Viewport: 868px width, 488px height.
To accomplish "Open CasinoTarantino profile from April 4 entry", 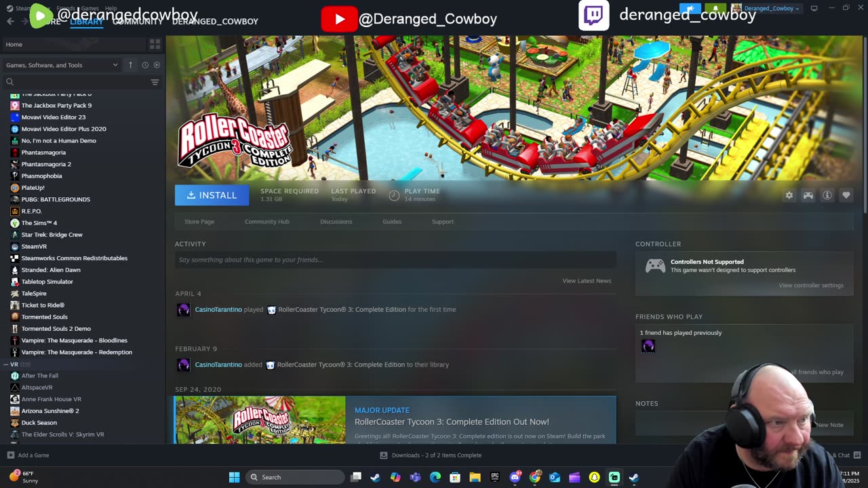I will (x=218, y=310).
